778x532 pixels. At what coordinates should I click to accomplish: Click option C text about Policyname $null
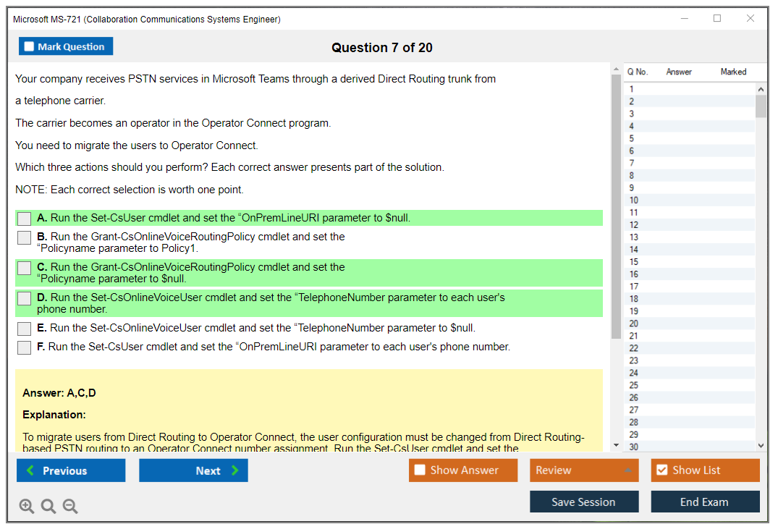click(x=191, y=273)
